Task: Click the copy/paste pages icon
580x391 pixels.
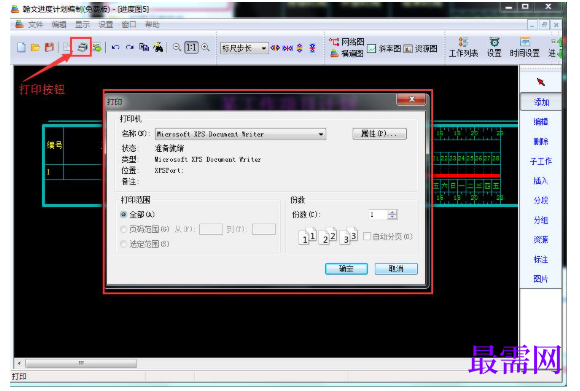Action: (x=144, y=47)
